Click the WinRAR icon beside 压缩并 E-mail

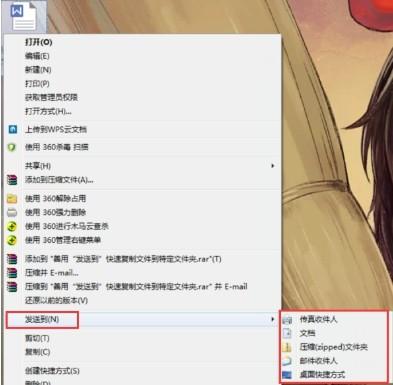click(12, 273)
